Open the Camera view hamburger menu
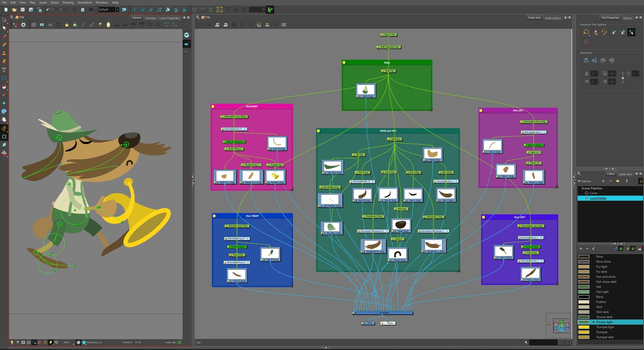Viewport: 644px width, 350px height. tap(12, 17)
